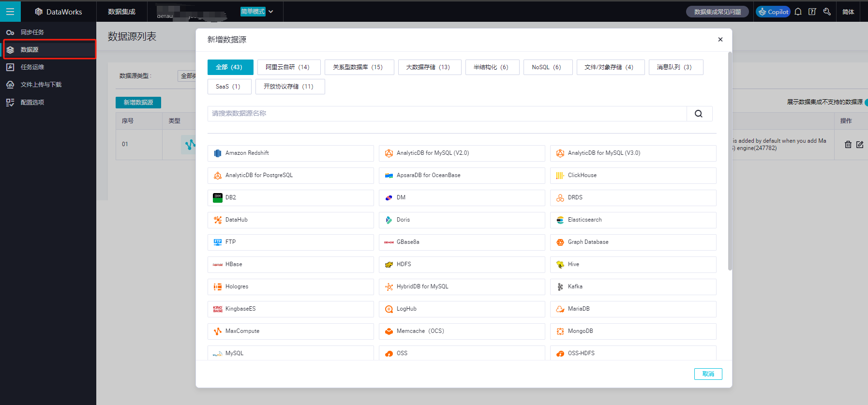Focus the data source name search field

click(447, 114)
